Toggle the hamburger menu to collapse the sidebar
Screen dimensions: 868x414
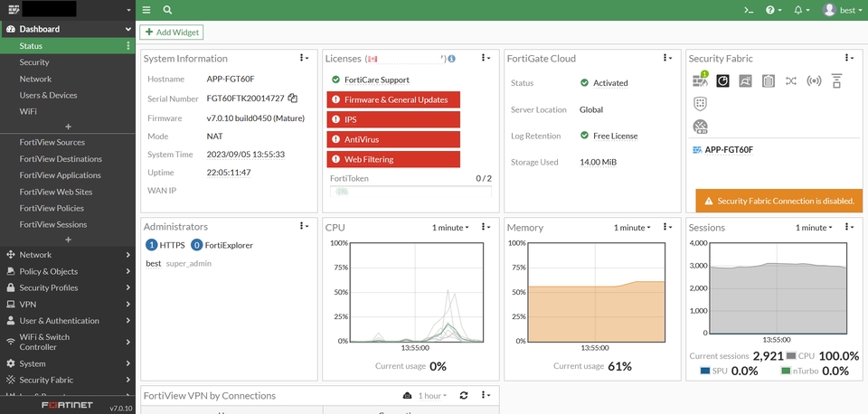146,10
